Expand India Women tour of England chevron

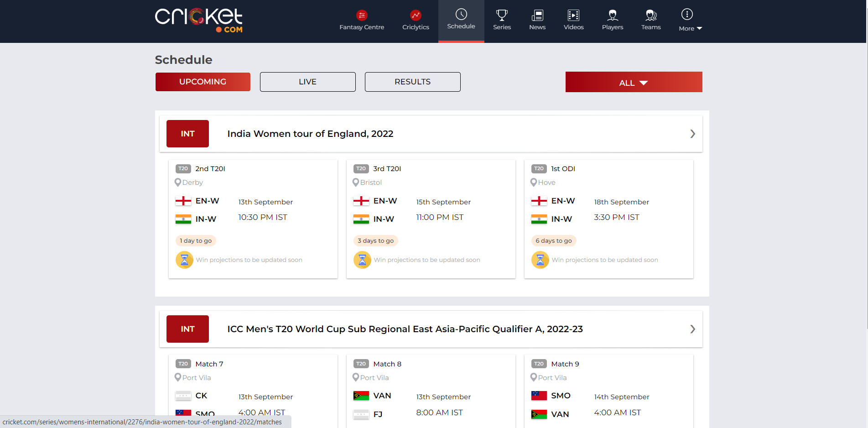[692, 134]
